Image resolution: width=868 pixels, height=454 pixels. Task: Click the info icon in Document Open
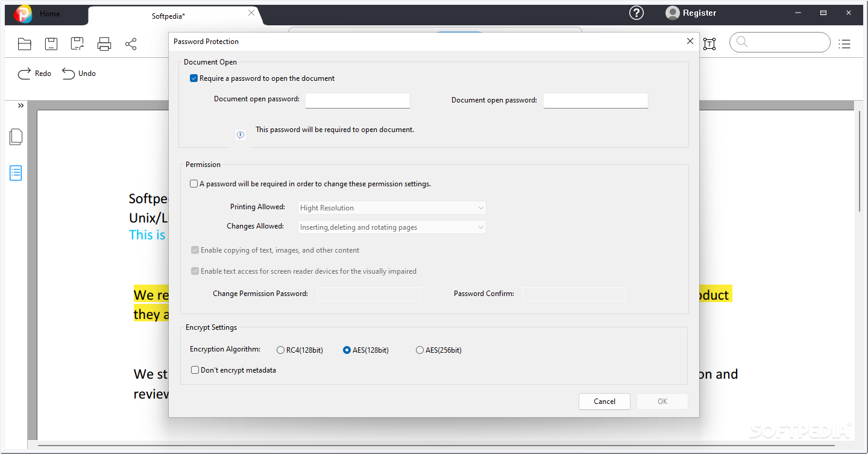point(241,135)
